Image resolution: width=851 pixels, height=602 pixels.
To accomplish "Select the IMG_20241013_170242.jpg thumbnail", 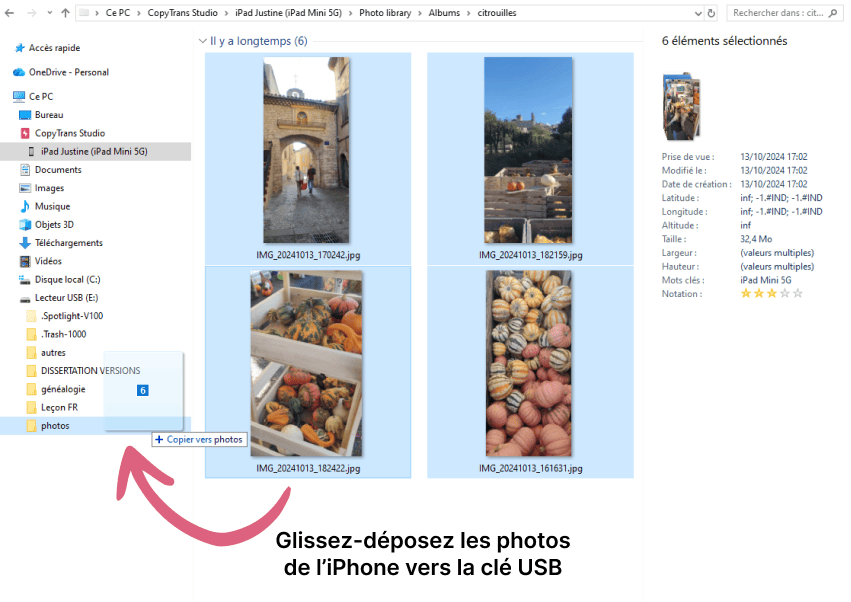I will pos(308,150).
